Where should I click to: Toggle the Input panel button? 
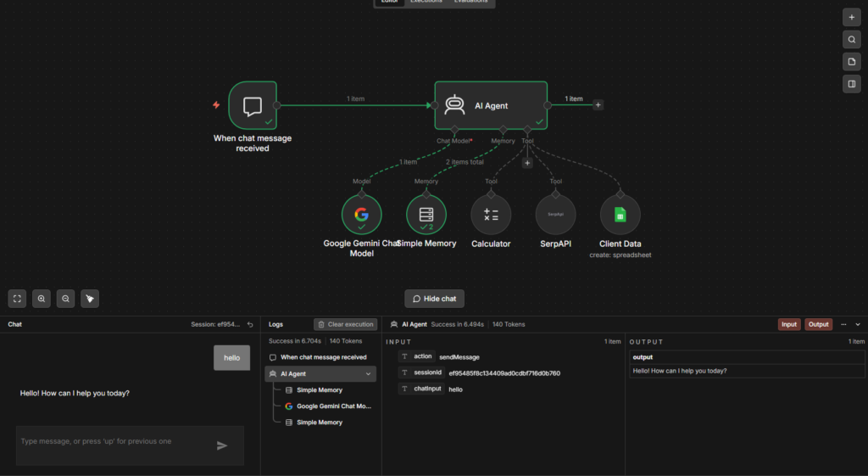click(x=789, y=325)
